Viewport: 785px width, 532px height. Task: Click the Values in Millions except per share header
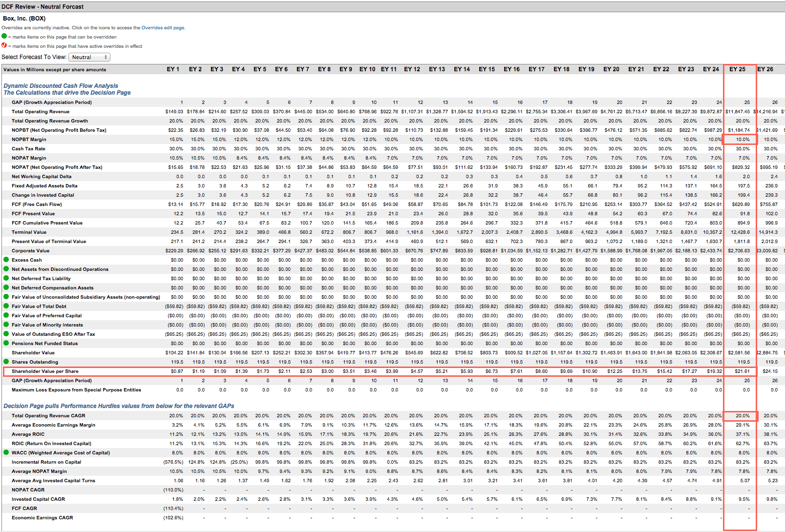click(55, 70)
